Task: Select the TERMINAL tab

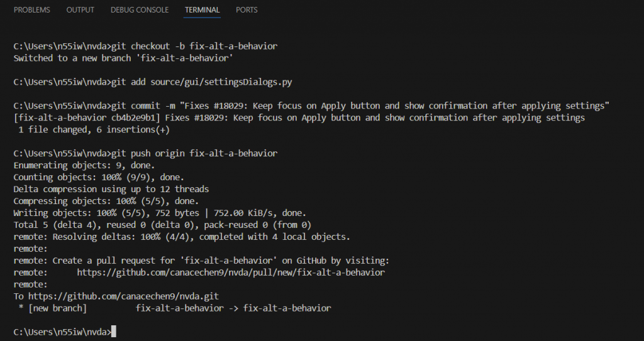Action: 202,10
